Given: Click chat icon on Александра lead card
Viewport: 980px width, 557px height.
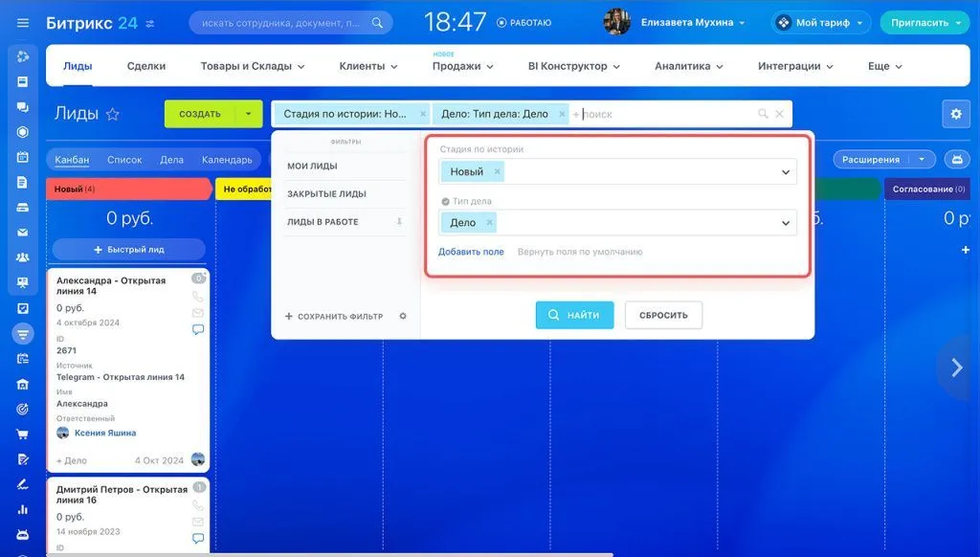Looking at the screenshot, I should coord(198,329).
